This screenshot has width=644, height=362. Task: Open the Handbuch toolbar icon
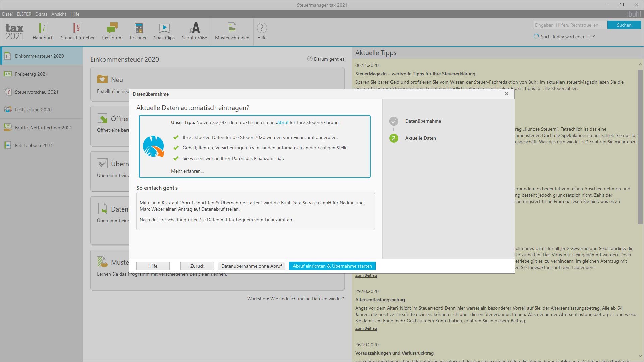(x=43, y=28)
